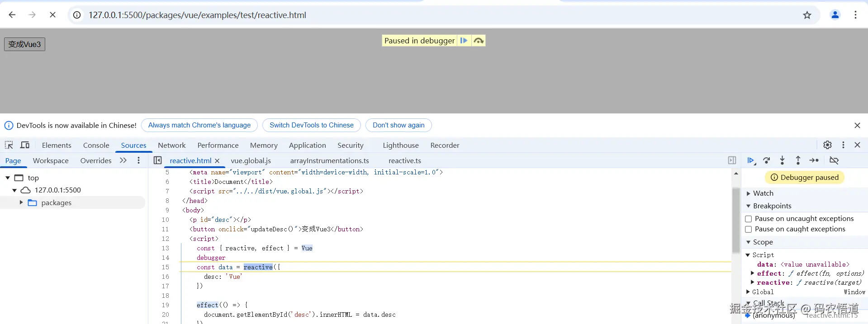868x324 pixels.
Task: Open the Network panel
Action: tap(171, 145)
